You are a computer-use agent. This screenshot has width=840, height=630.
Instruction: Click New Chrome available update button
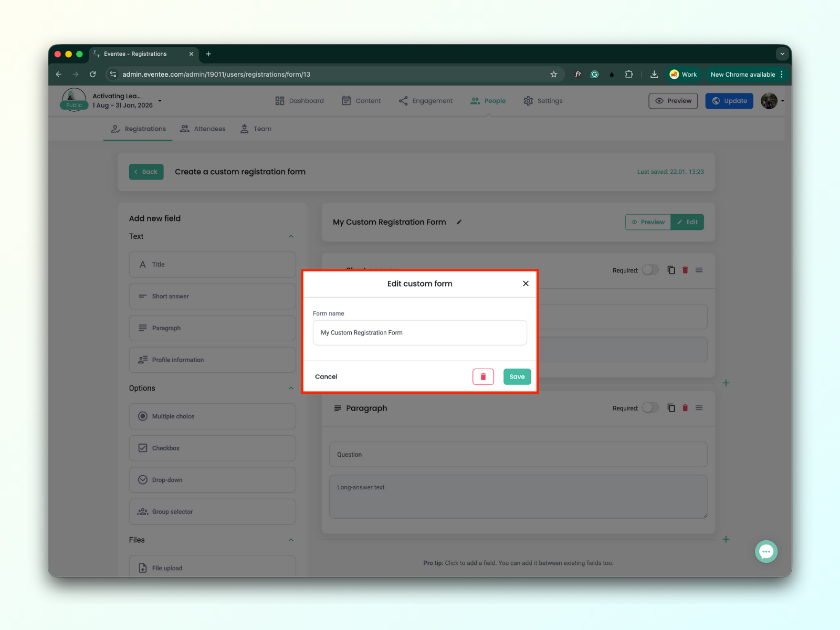747,75
